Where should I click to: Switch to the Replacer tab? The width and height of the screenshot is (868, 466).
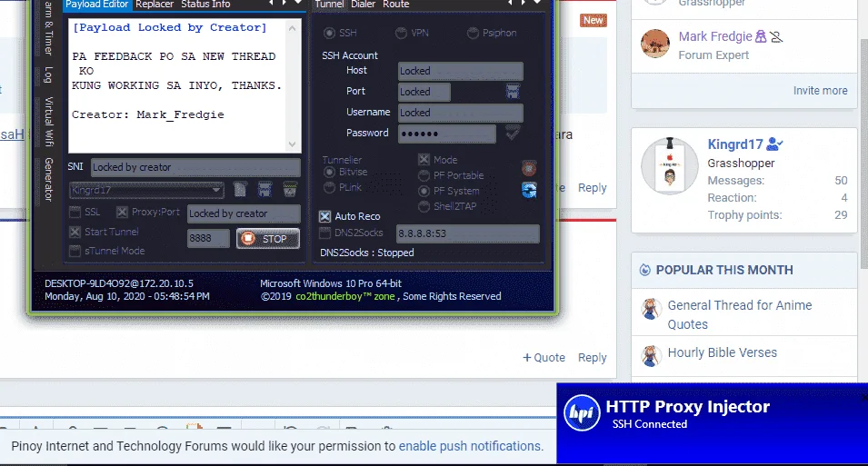(x=155, y=5)
